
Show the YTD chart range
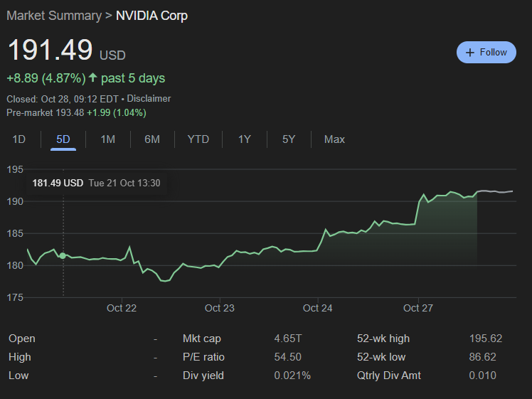pyautogui.click(x=198, y=139)
